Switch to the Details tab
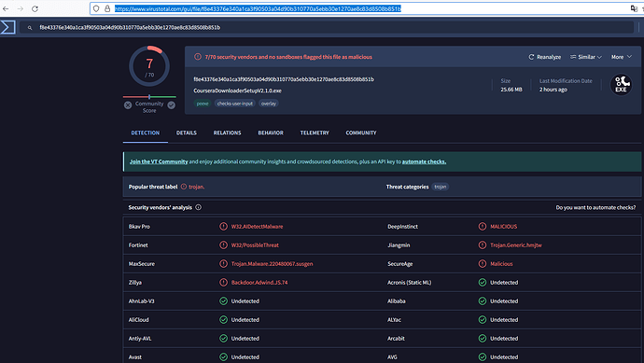This screenshot has width=644, height=363. pyautogui.click(x=187, y=133)
